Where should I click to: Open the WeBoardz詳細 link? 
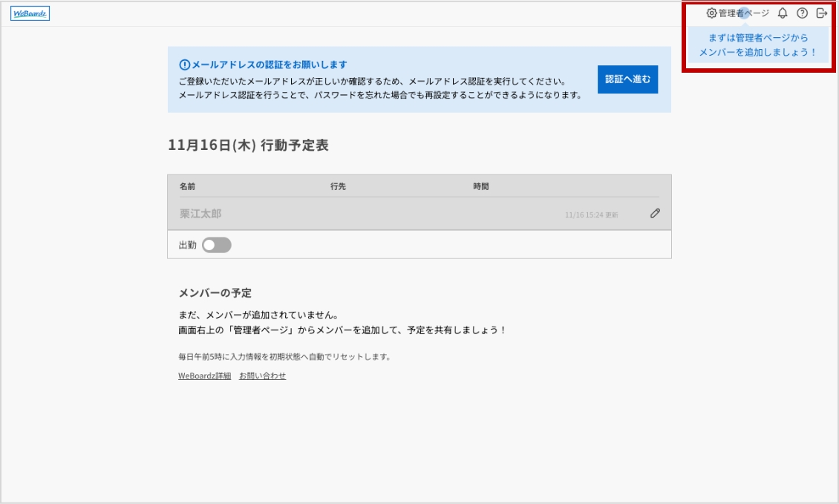[x=204, y=376]
